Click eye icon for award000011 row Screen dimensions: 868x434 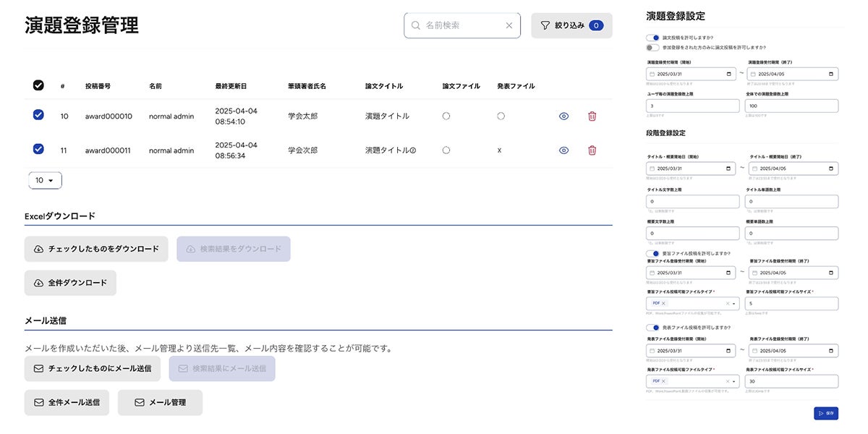563,150
